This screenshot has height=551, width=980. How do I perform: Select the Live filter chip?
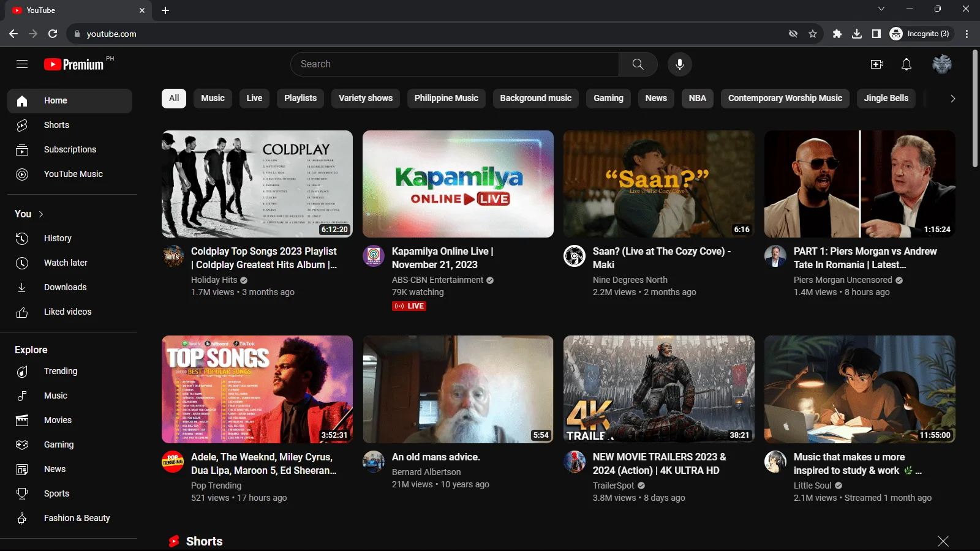pos(254,98)
